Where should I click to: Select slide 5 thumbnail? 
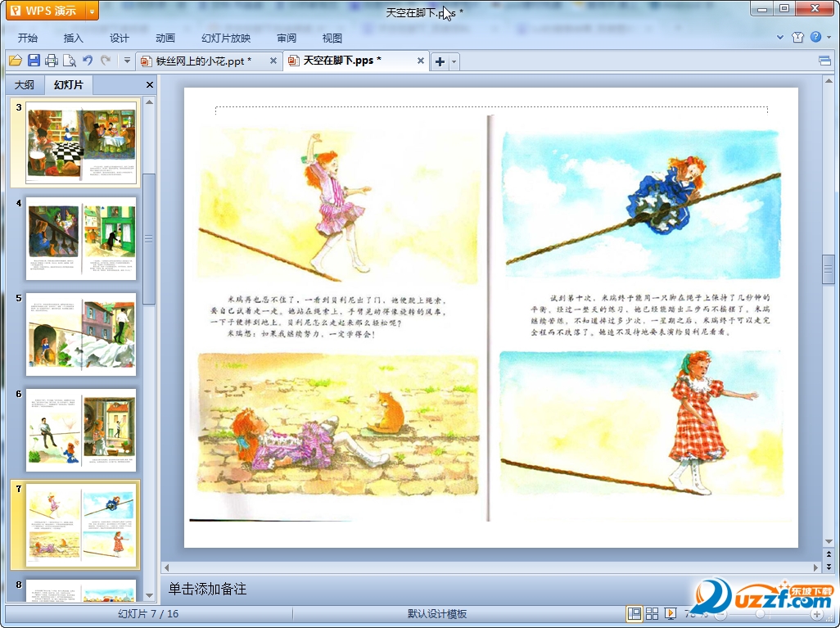pyautogui.click(x=81, y=334)
